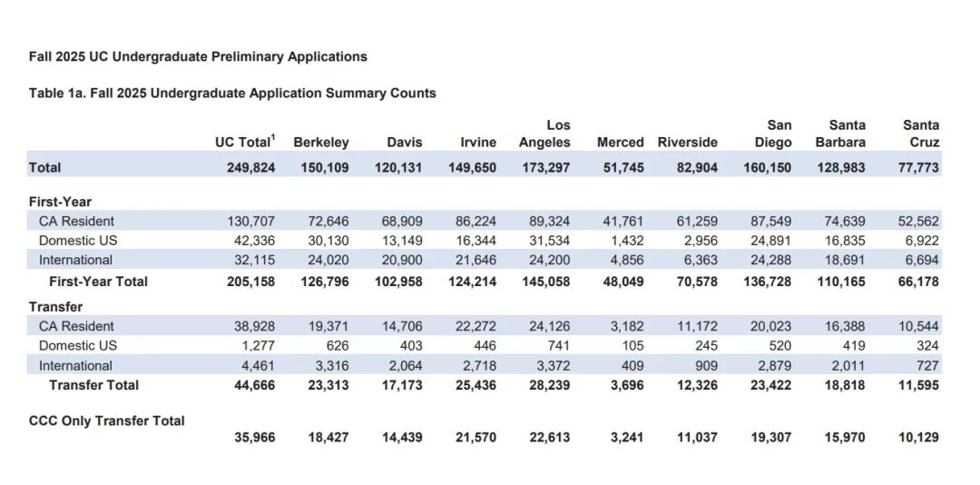Screen dimensions: 980x485
Task: Select the Merced column header
Action: [x=620, y=143]
